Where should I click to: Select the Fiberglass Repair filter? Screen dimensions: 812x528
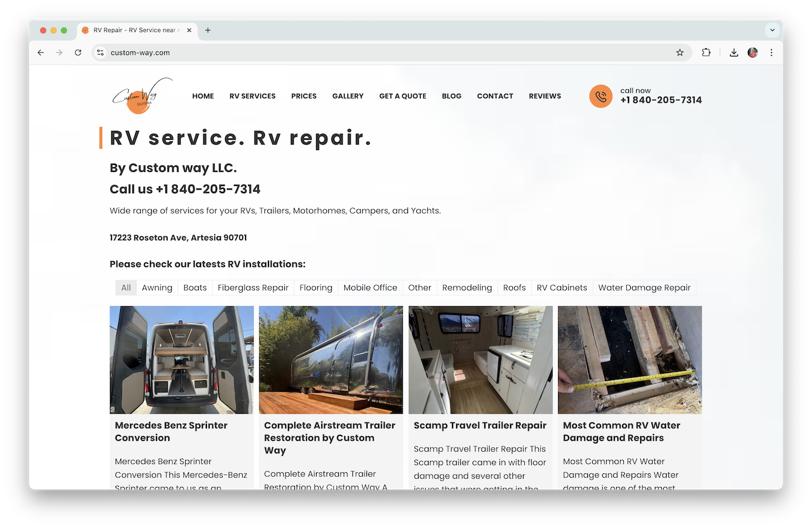coord(253,287)
